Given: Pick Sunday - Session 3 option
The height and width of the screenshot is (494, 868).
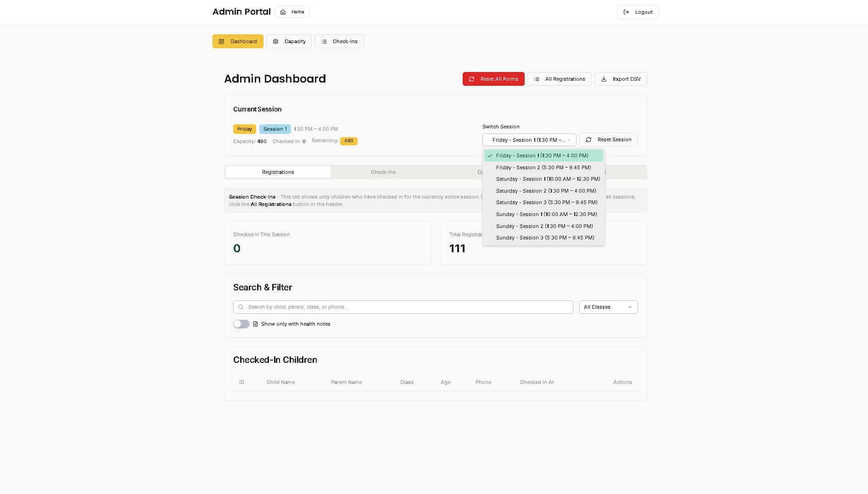Looking at the screenshot, I should (x=545, y=238).
